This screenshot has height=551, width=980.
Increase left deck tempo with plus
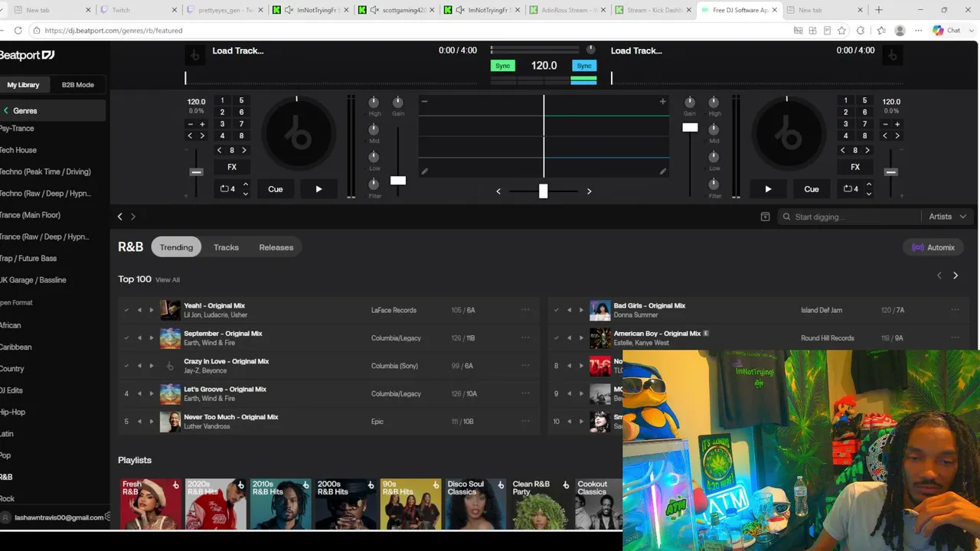(202, 124)
